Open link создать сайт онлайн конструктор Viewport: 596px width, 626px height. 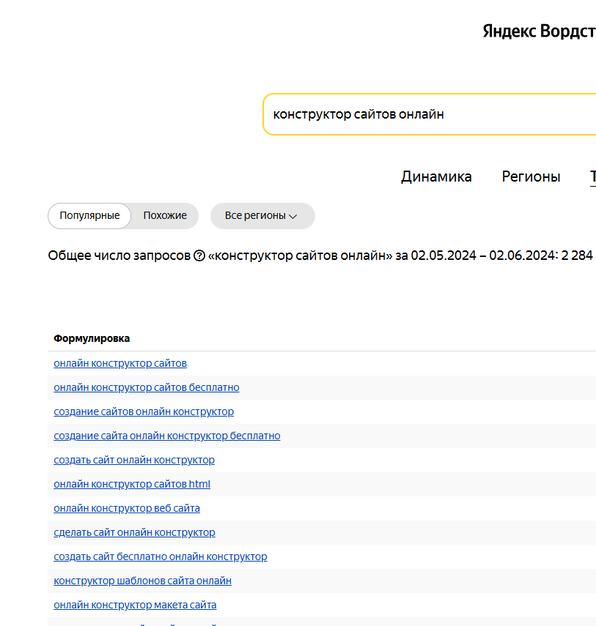tap(134, 460)
